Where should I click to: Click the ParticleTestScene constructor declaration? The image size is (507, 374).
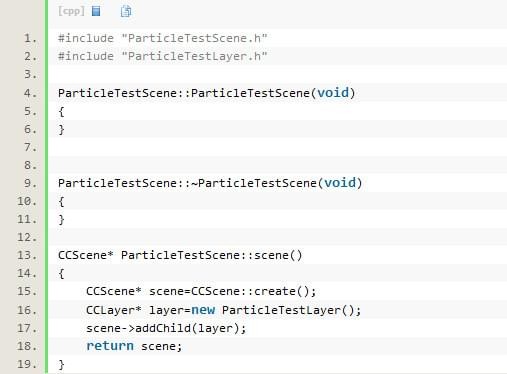click(207, 93)
